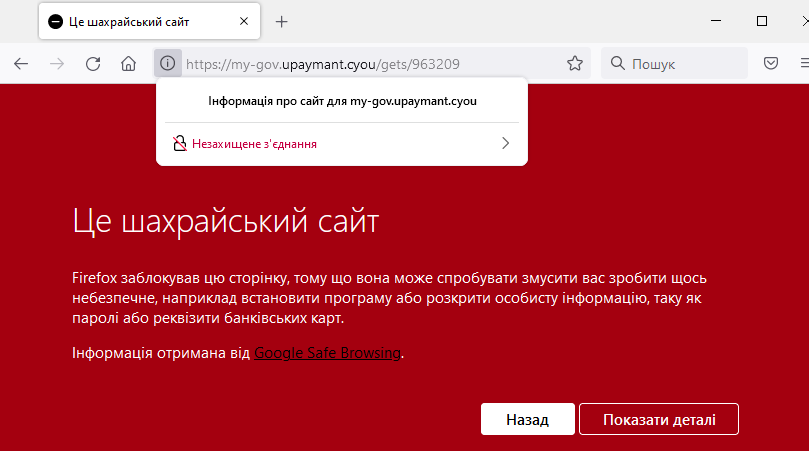
Task: Bookmark this page with the star
Action: tap(575, 64)
